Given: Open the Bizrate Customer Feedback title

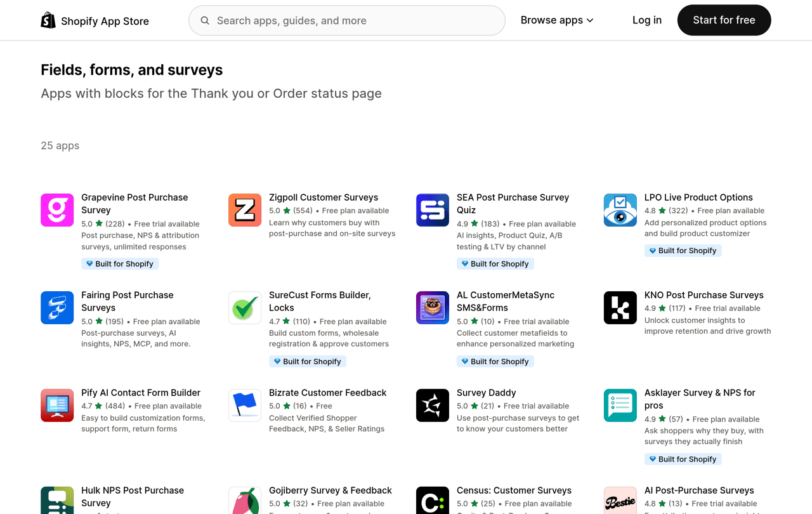Looking at the screenshot, I should coord(327,393).
